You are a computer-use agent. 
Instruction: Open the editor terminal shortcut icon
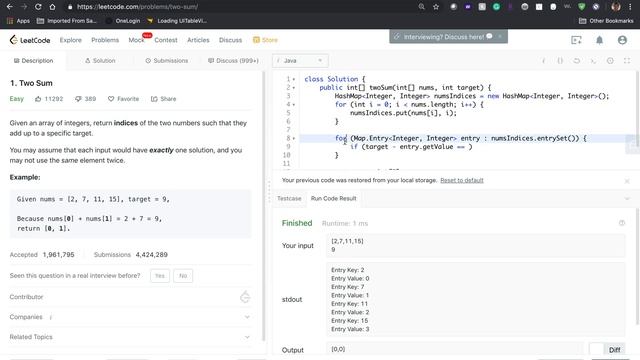(x=593, y=61)
